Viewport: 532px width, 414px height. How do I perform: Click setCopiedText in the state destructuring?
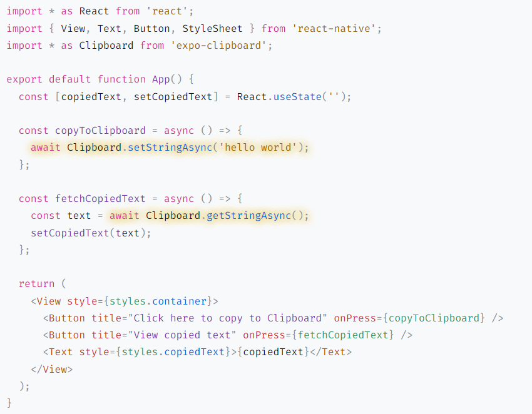[173, 97]
